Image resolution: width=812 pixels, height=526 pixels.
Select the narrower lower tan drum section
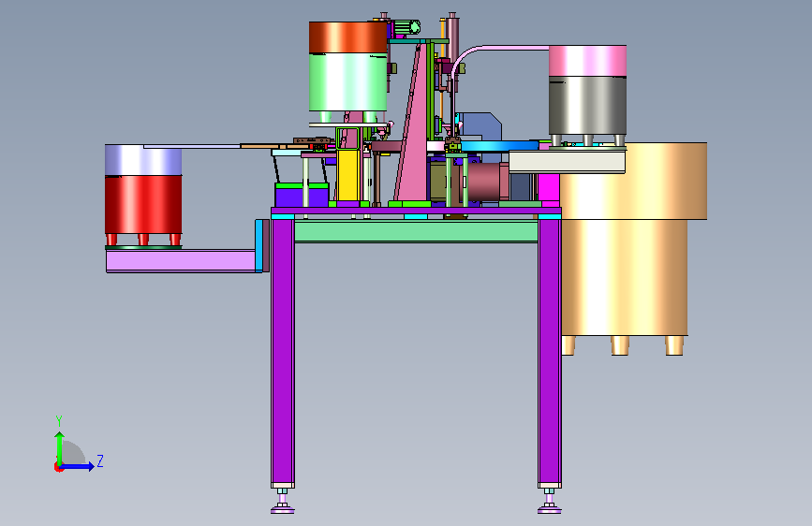tap(625, 277)
